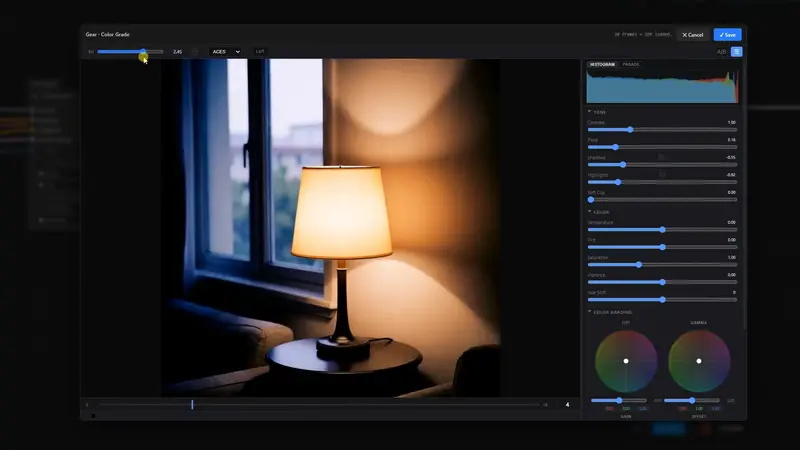Click the Gamma blue channel value
Viewport: 800px width, 450px height.
(x=715, y=409)
